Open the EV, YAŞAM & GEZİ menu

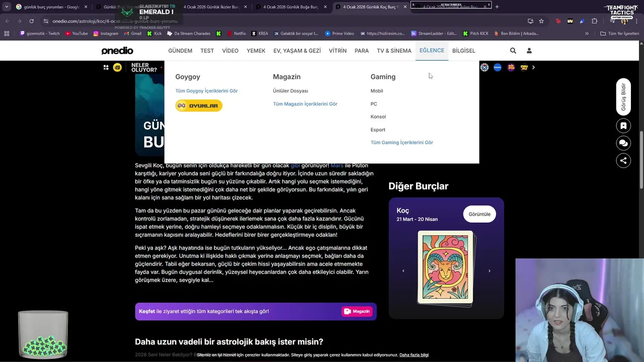click(x=297, y=51)
